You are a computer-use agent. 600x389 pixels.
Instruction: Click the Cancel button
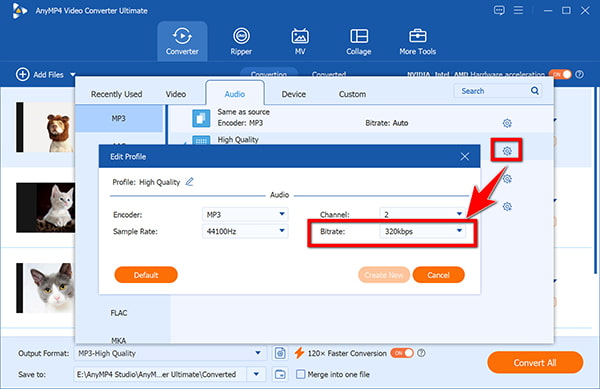point(439,275)
